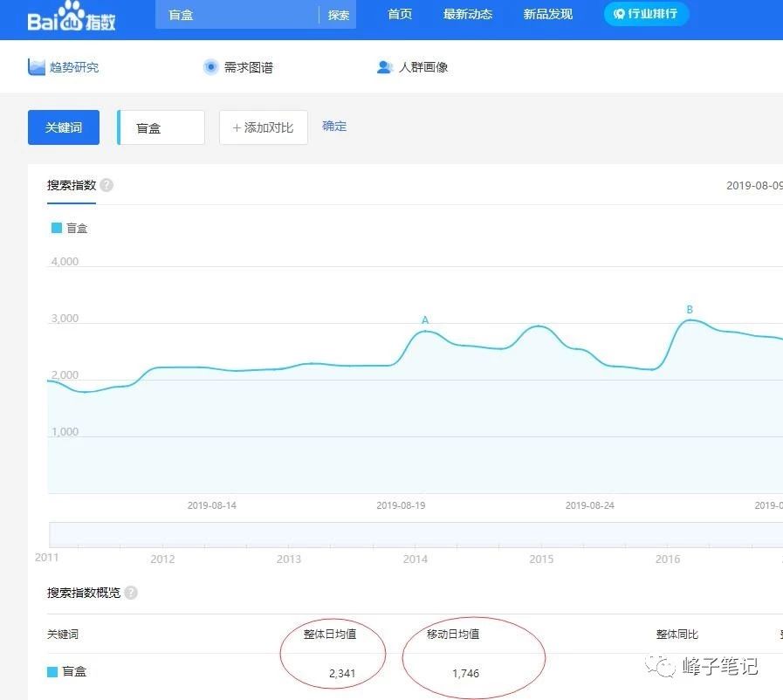This screenshot has width=783, height=700.
Task: Click 2012 on the year timeline
Action: coord(162,559)
